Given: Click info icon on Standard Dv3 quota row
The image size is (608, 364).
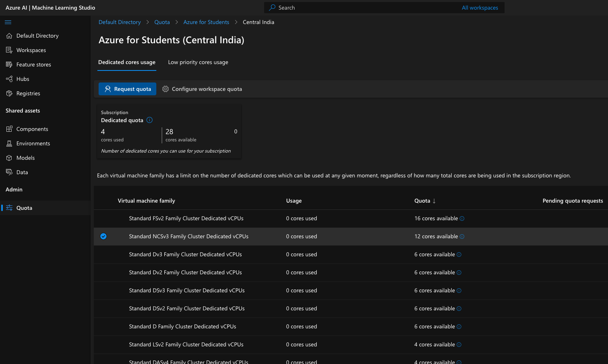Looking at the screenshot, I should tap(459, 255).
